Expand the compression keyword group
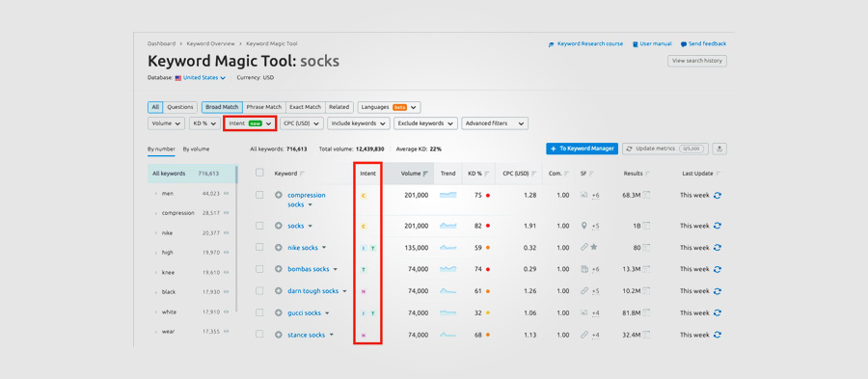Screen dimensions: 868x379 click(155, 213)
